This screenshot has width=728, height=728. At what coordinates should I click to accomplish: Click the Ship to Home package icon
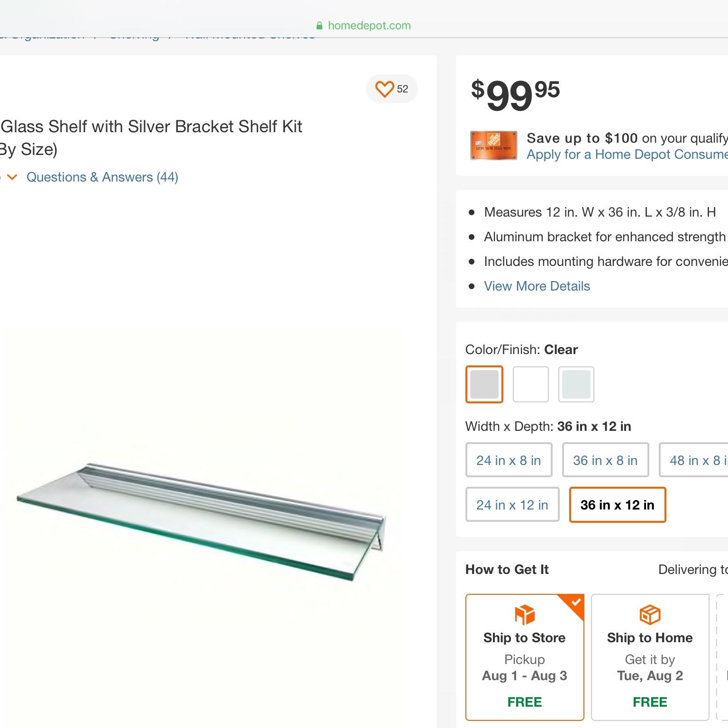click(x=650, y=615)
